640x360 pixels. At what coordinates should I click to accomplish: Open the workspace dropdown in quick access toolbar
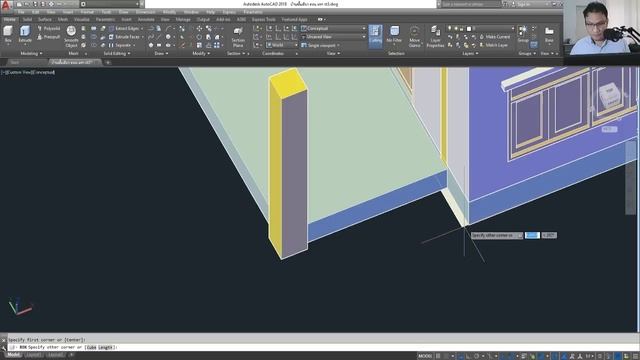[x=110, y=4]
